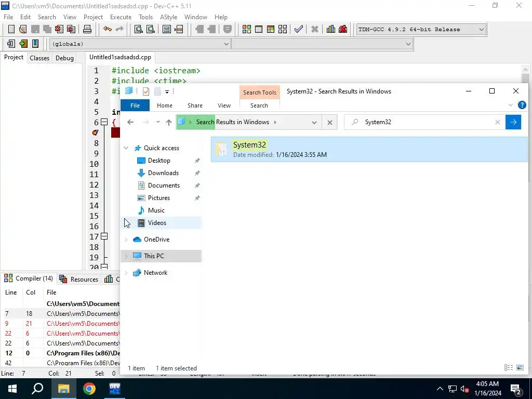Click the Replace icon in Dev-C++ toolbar
The width and height of the screenshot is (532, 399).
[150, 29]
